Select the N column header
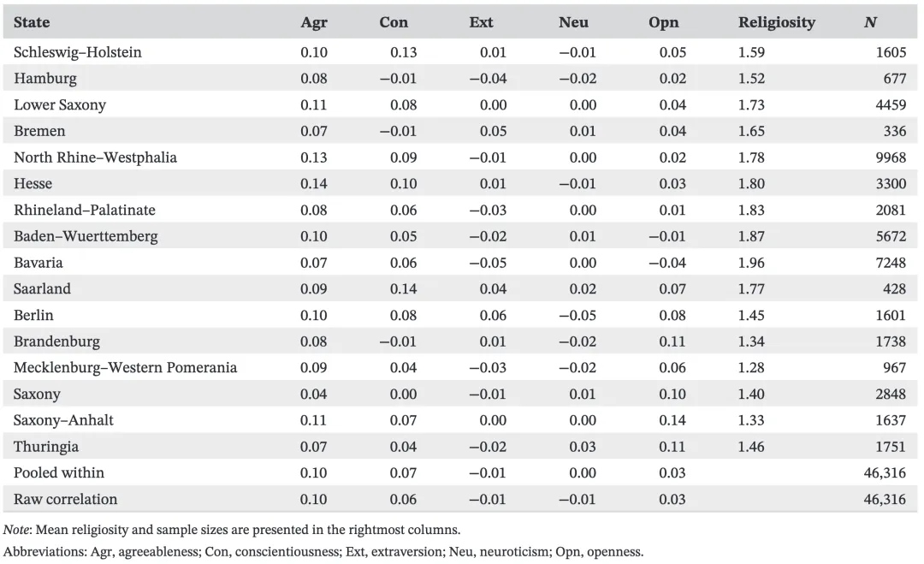Image resolution: width=924 pixels, height=564 pixels. pos(870,22)
